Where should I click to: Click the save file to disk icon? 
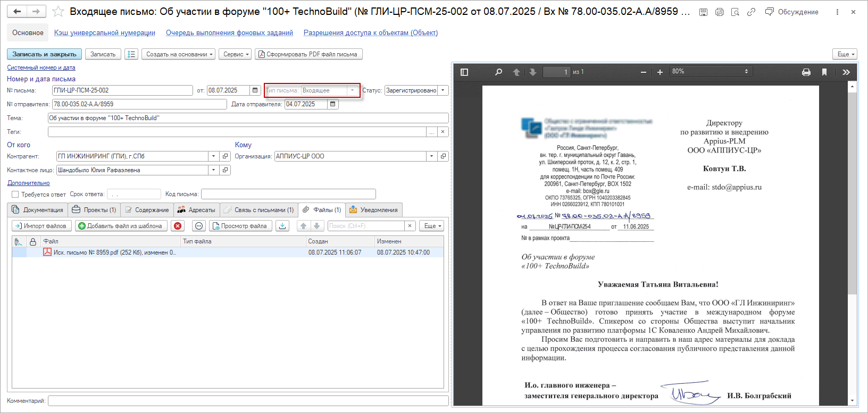283,226
